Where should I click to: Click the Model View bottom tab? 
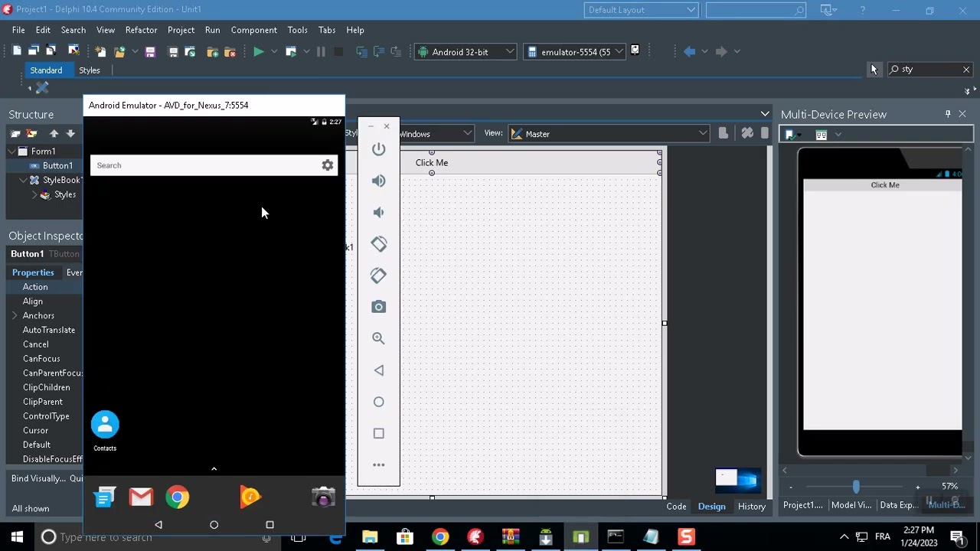851,505
